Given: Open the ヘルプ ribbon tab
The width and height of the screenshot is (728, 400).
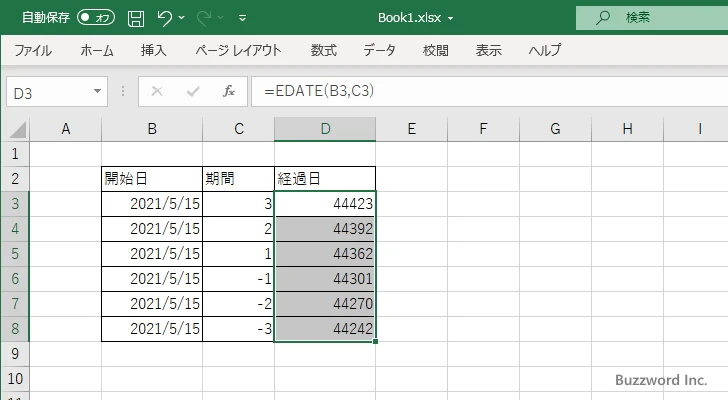Looking at the screenshot, I should [x=545, y=50].
